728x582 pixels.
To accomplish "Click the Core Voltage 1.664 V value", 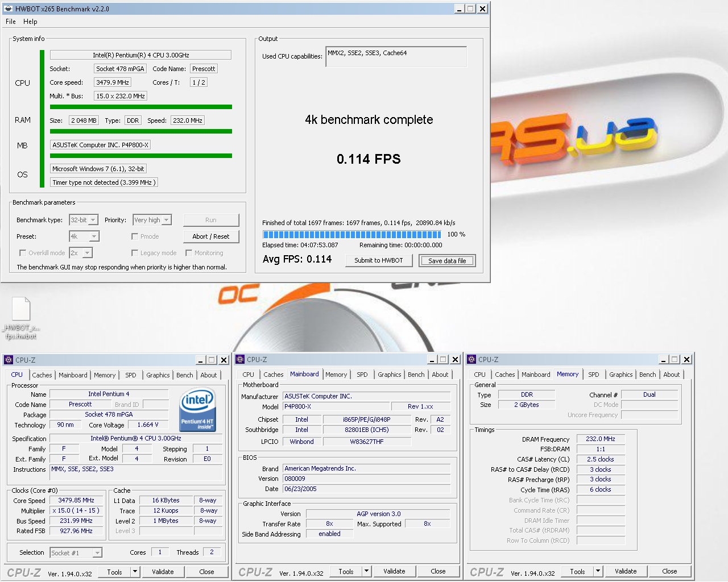I will pyautogui.click(x=148, y=425).
